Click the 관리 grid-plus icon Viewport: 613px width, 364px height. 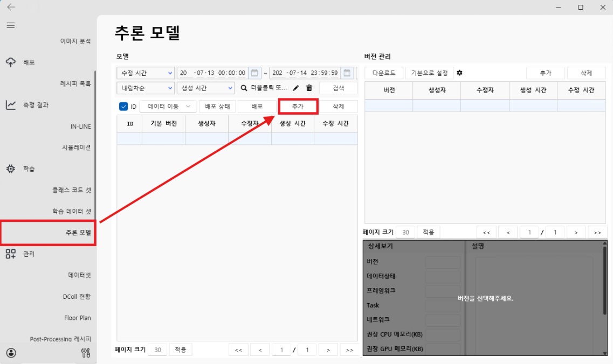11,254
